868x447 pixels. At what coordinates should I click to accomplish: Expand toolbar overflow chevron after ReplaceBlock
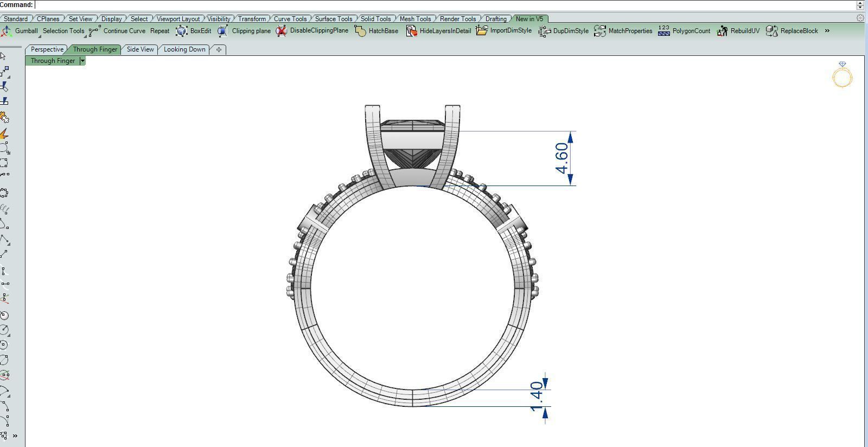click(827, 31)
